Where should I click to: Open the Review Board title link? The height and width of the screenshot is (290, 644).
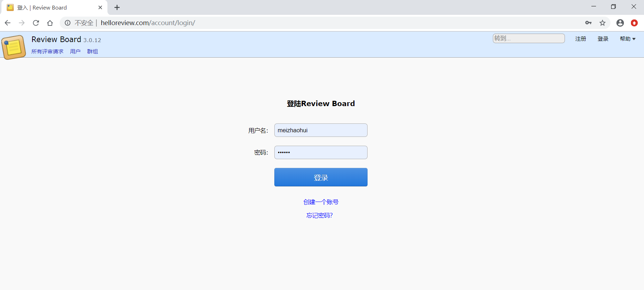point(56,40)
